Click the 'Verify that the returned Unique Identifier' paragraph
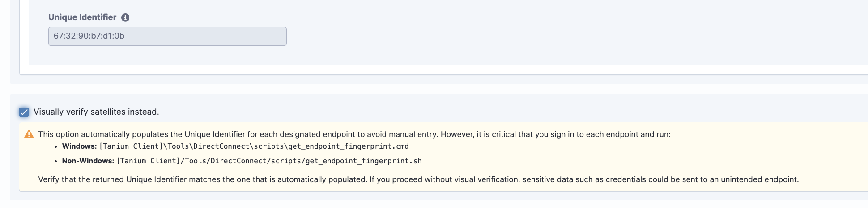 click(418, 179)
